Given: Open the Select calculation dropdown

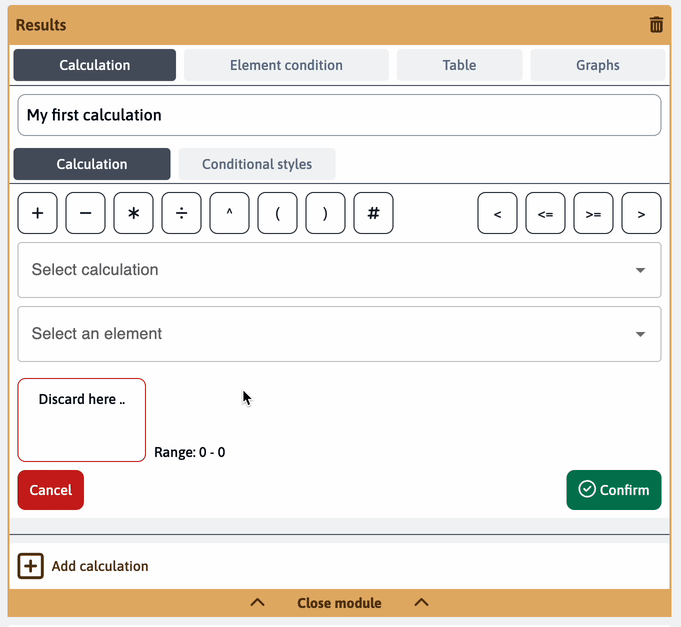Looking at the screenshot, I should (339, 270).
